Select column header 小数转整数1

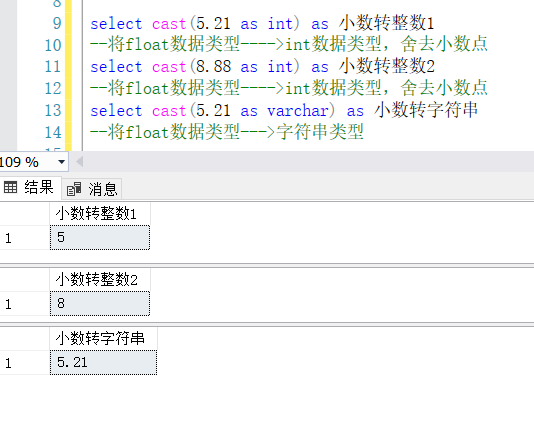pos(100,214)
